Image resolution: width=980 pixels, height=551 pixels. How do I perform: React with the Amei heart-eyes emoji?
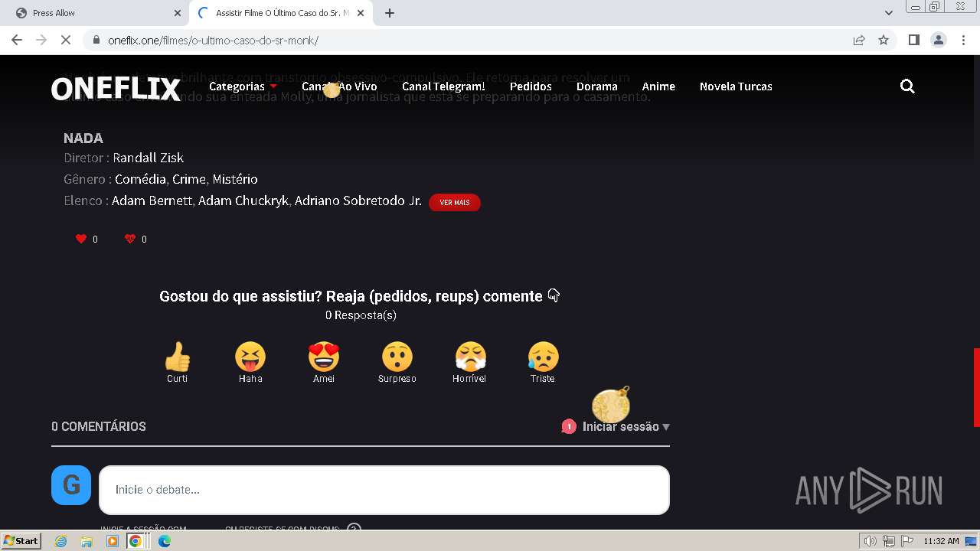point(324,357)
